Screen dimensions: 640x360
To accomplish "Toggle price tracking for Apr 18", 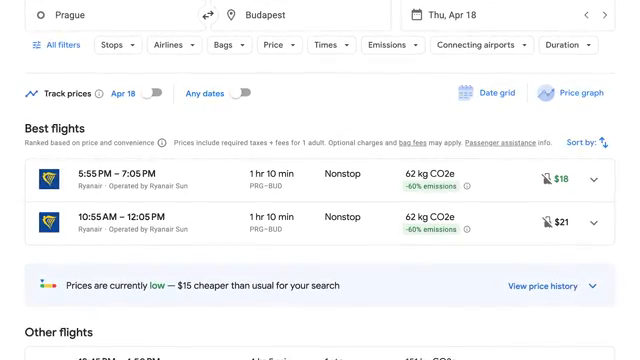I will click(152, 93).
